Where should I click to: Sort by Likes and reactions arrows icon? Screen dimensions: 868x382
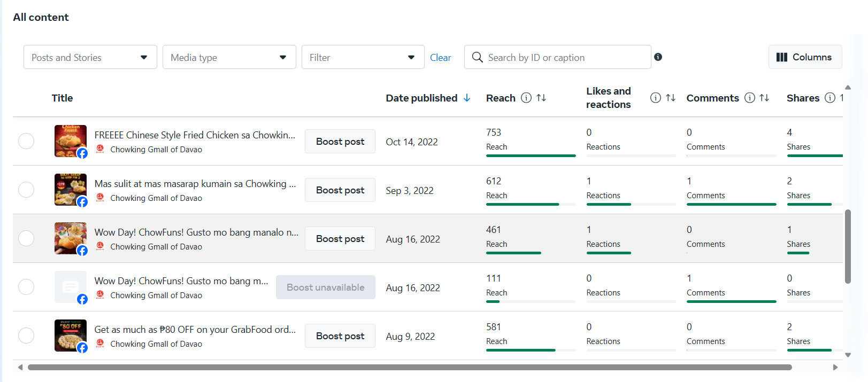click(671, 98)
